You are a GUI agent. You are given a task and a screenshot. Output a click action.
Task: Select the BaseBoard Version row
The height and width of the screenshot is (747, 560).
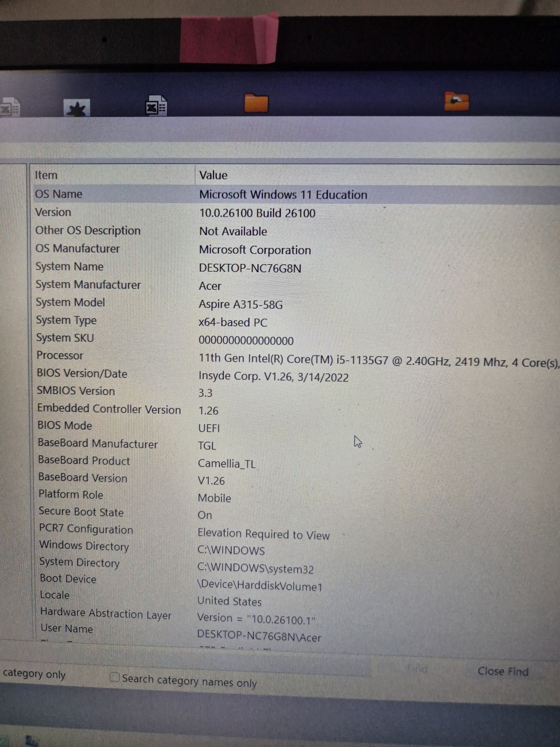pyautogui.click(x=83, y=478)
